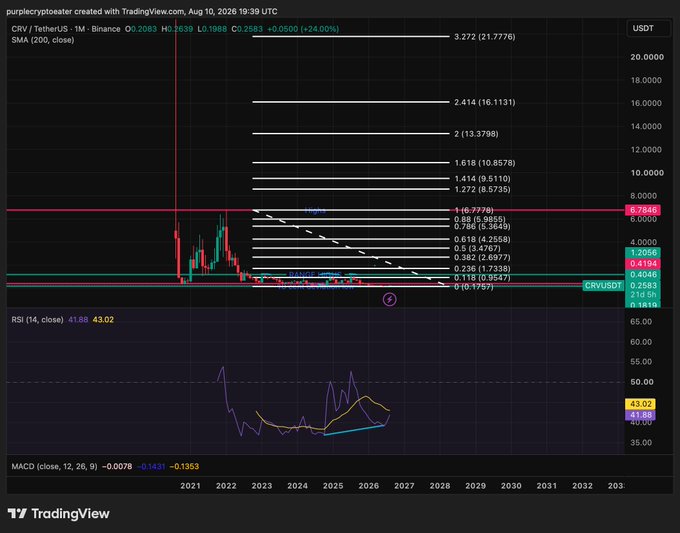Viewport: 680px width, 533px height.
Task: Select the 0.786 (5.3649) Fibonacci level
Action: [482, 226]
